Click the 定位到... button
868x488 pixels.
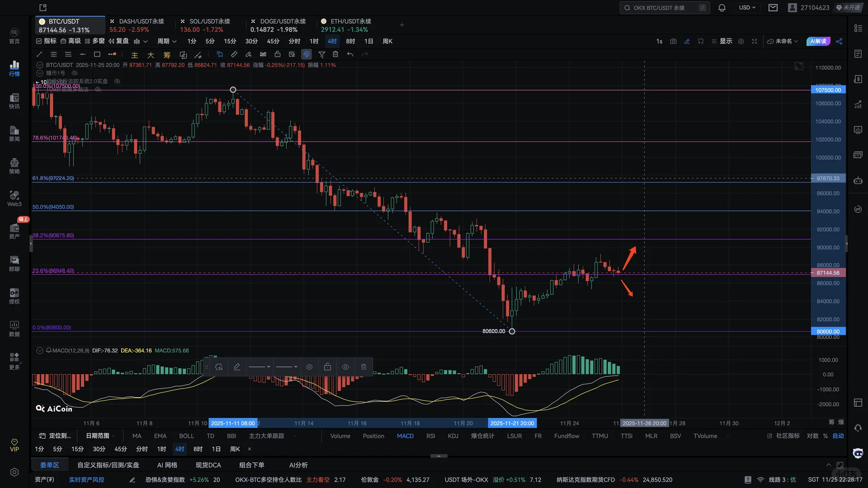pos(55,436)
